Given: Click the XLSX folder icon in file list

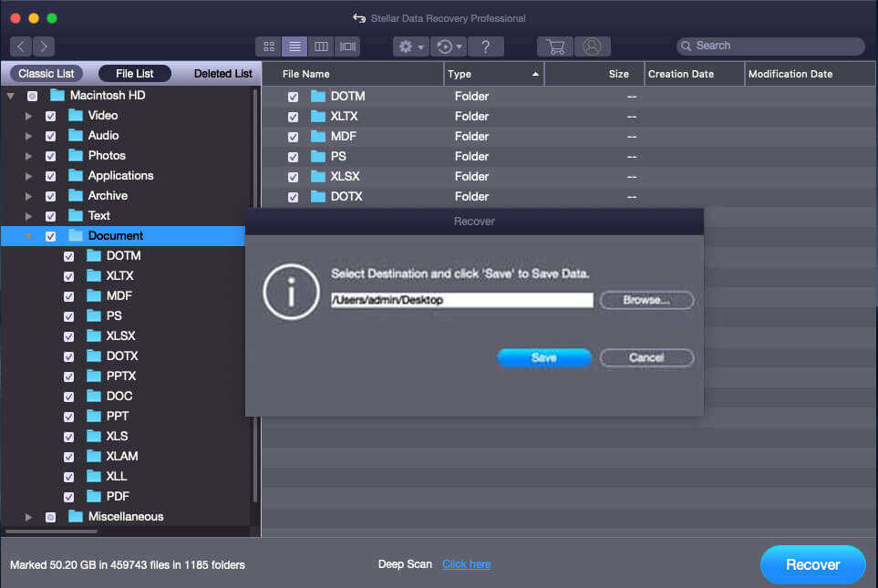Looking at the screenshot, I should coord(318,177).
